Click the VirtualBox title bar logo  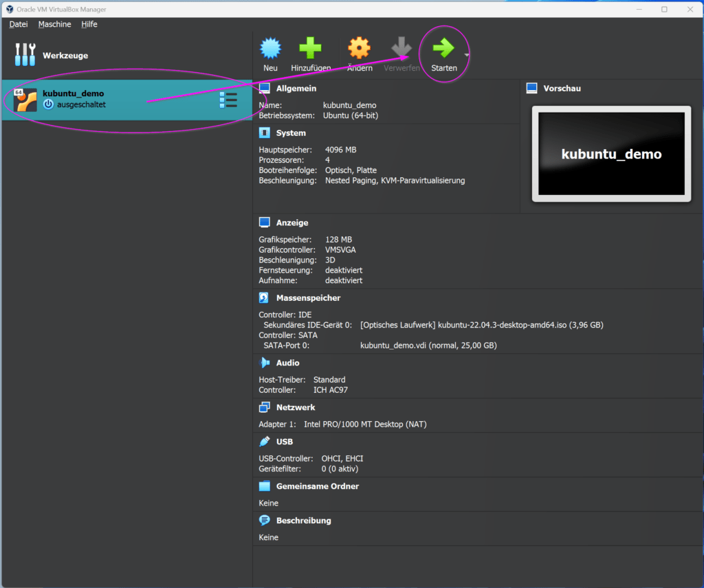[10, 9]
